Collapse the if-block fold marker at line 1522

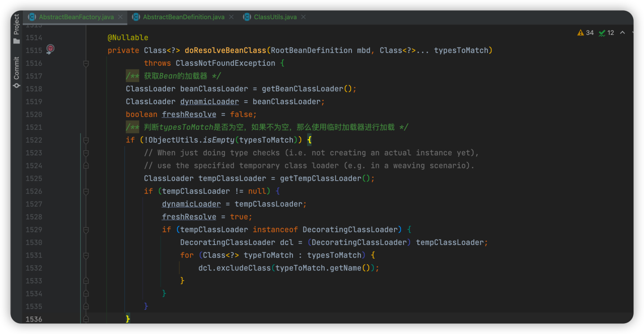[85, 140]
